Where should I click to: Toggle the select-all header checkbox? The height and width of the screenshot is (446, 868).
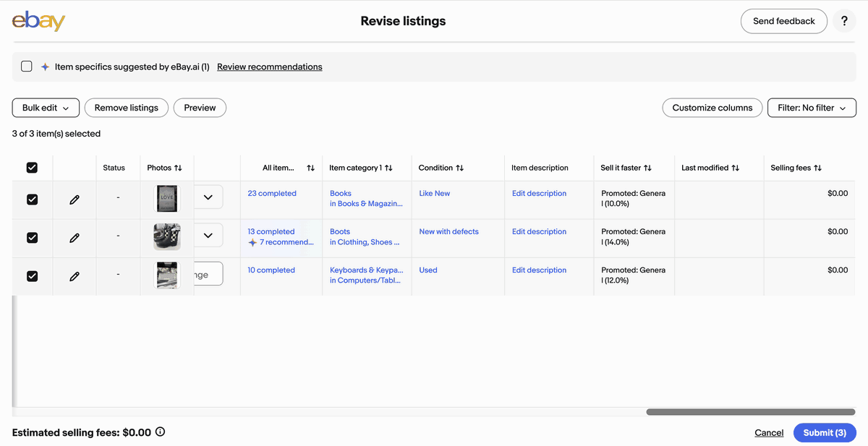(32, 168)
